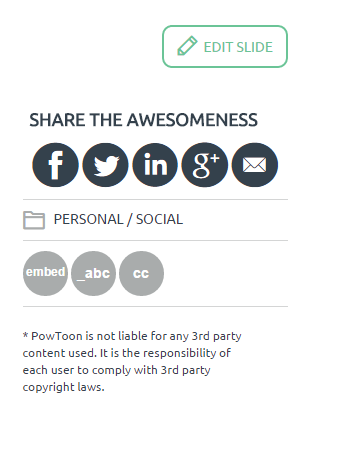Click 'content used' in the disclaimer text

pyautogui.click(x=60, y=353)
